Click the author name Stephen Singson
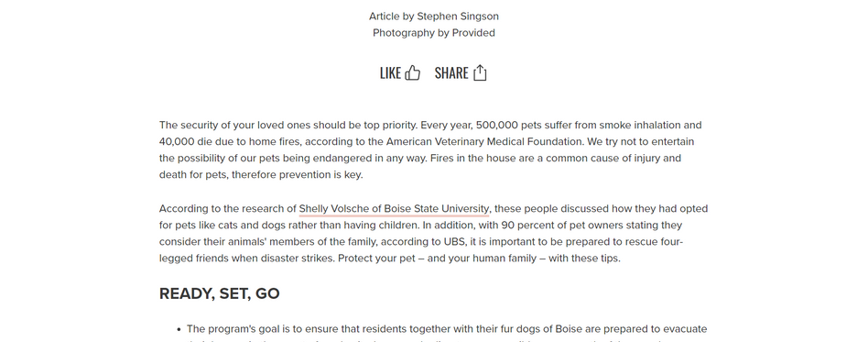 pos(458,17)
